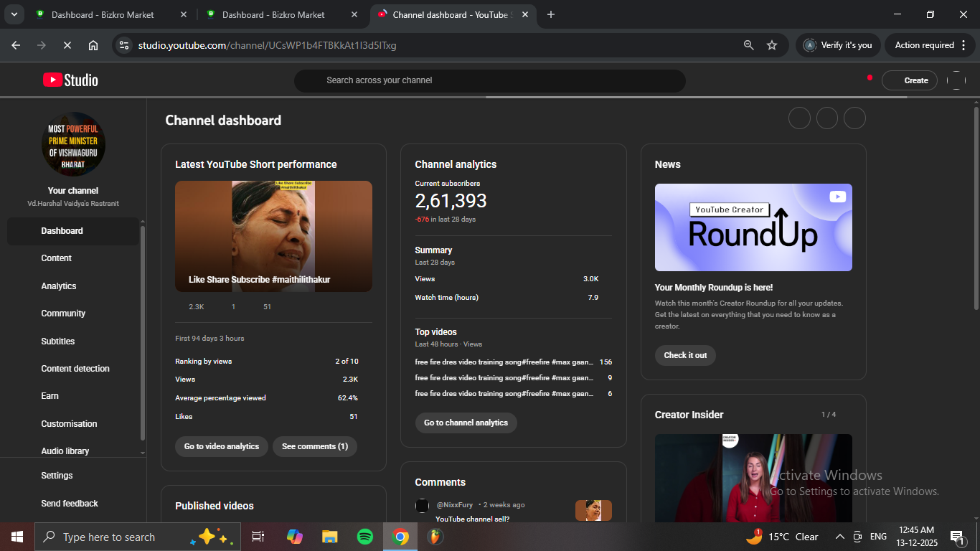The width and height of the screenshot is (980, 551).
Task: Open the Chrome three-dot menu
Action: pos(963,45)
